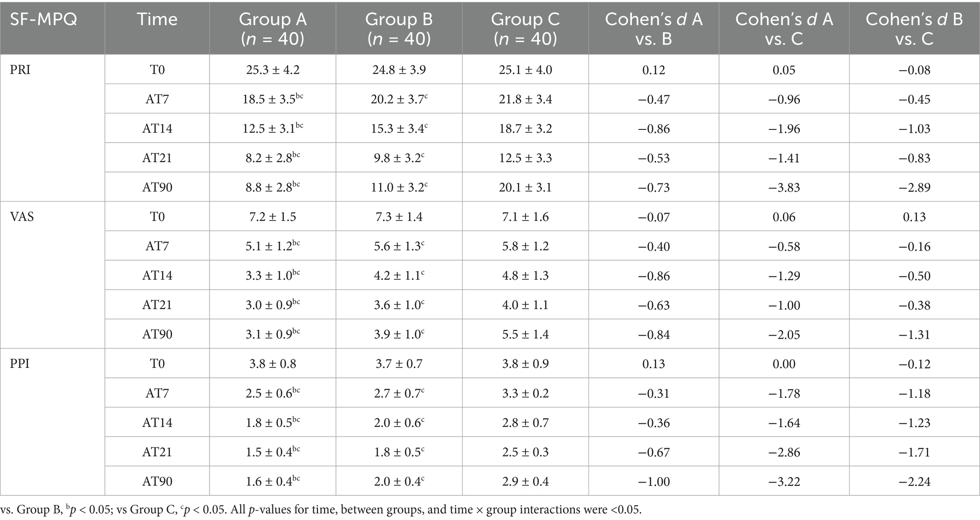This screenshot has width=980, height=520.
Task: Select the cell containing 5.5 ± 1.4
Action: (x=525, y=334)
